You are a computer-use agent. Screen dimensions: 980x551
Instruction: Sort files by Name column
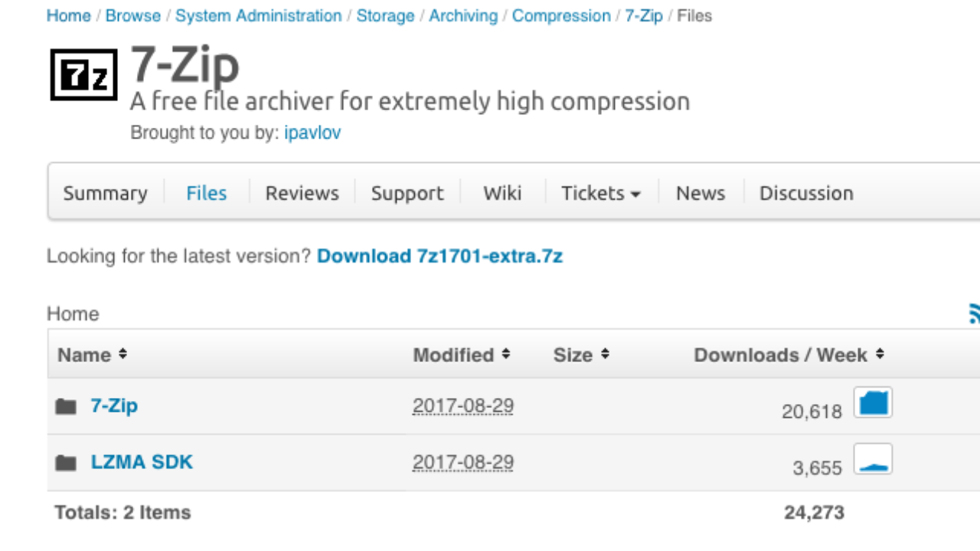coord(92,355)
